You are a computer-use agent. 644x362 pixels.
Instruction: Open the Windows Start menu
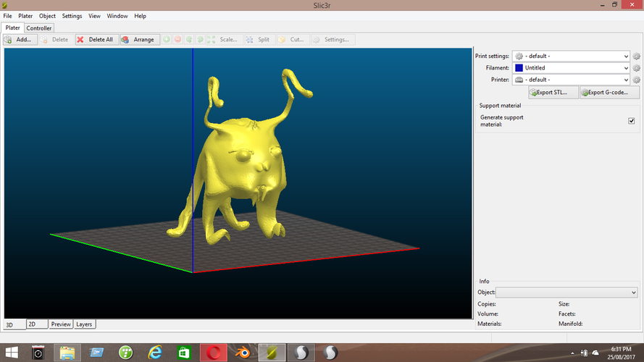(x=12, y=353)
